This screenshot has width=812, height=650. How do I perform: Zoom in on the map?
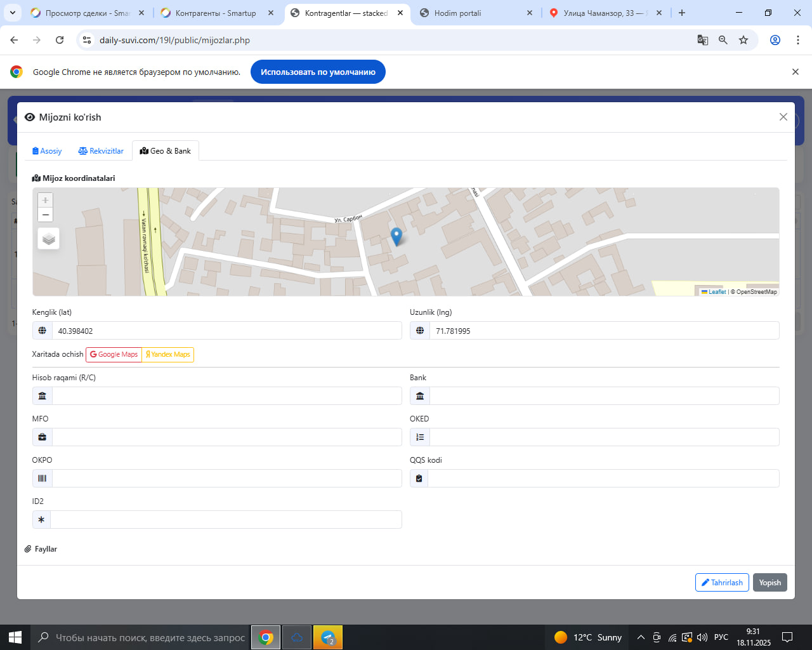pos(46,200)
